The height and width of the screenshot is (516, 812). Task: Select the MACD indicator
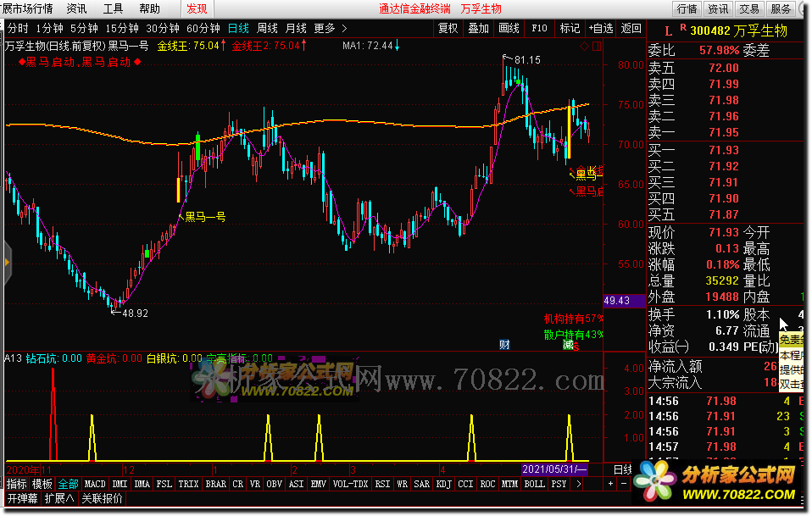click(x=95, y=484)
